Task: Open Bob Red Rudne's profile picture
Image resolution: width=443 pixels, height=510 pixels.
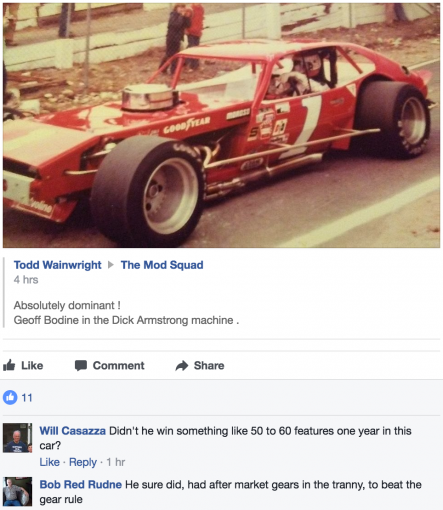Action: [x=18, y=492]
